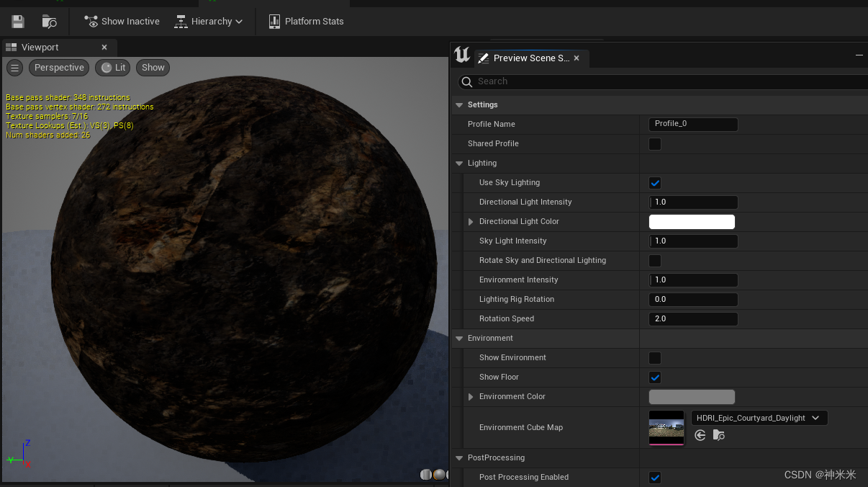868x487 pixels.
Task: Focus the Search settings field
Action: pyautogui.click(x=662, y=81)
